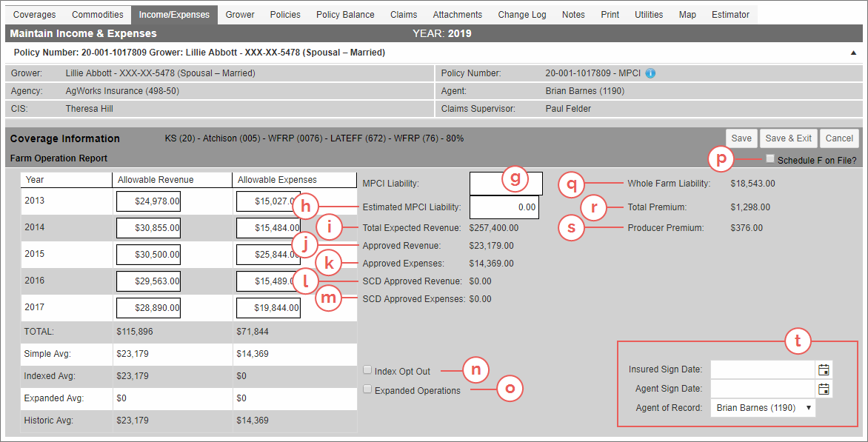This screenshot has width=868, height=442.
Task: Click the 2017 Allowable Expenses field
Action: 268,307
